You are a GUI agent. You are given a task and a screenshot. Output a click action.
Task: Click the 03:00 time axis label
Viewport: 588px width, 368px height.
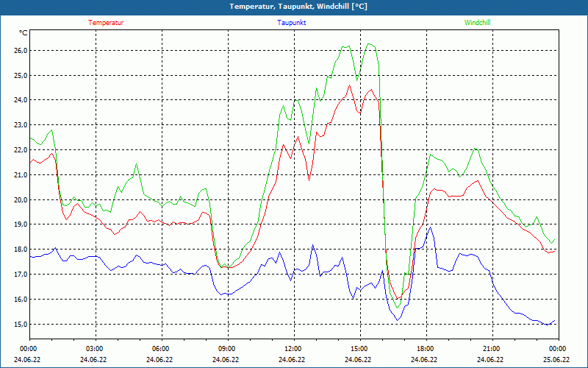(x=95, y=348)
